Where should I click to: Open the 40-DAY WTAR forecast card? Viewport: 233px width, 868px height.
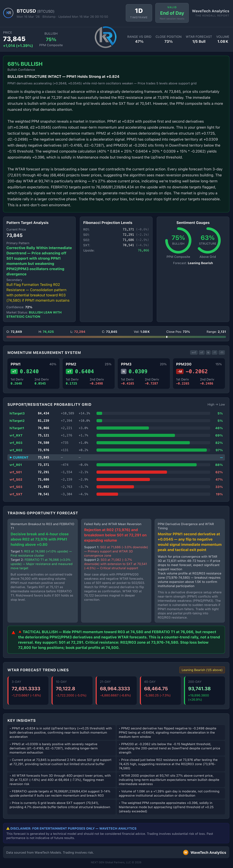click(x=160, y=690)
